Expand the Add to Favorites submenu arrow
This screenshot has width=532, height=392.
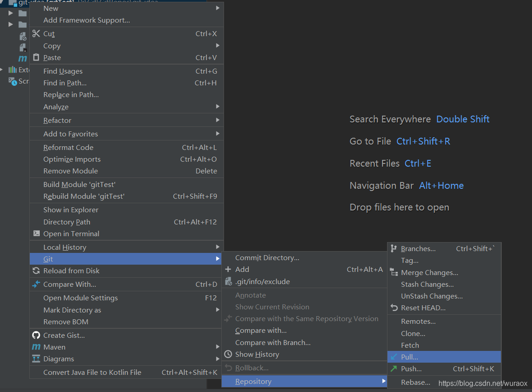218,134
